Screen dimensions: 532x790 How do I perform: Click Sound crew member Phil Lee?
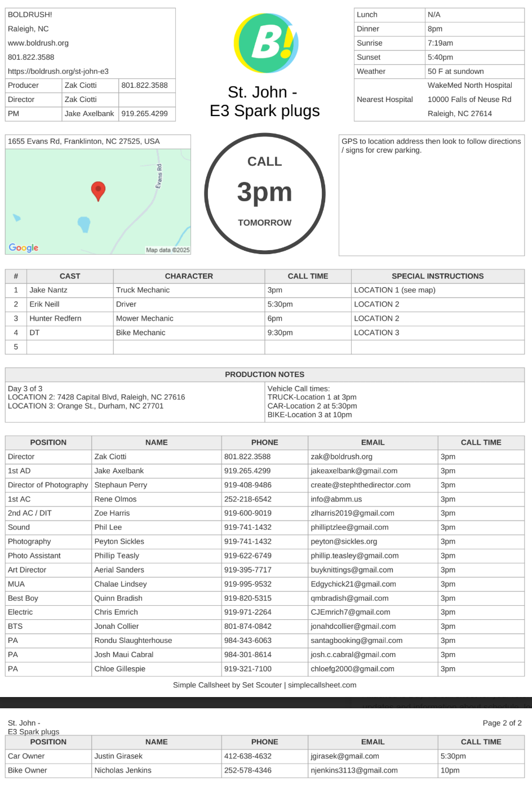pos(108,527)
